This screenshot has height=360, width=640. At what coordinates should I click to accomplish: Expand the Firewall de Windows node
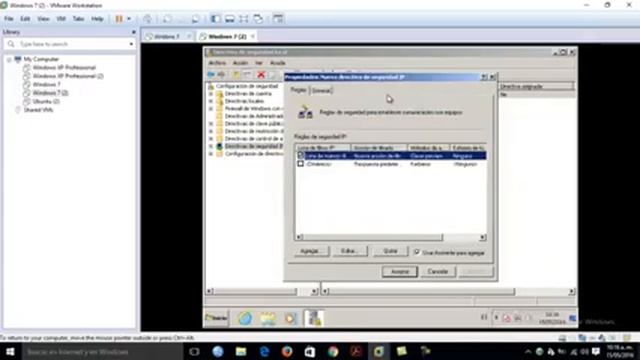(211, 109)
